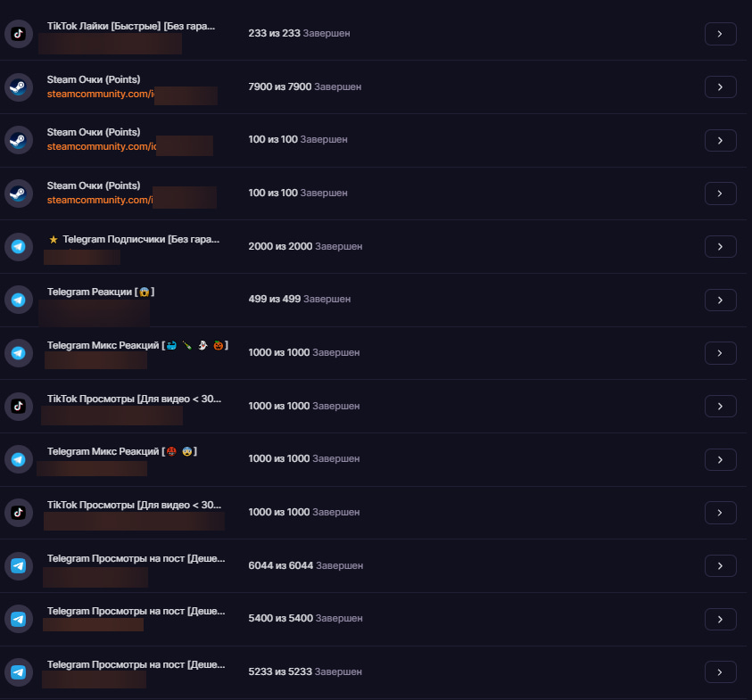Select Telegram Просмотры на пост 5400 title
This screenshot has width=752, height=700.
click(136, 612)
